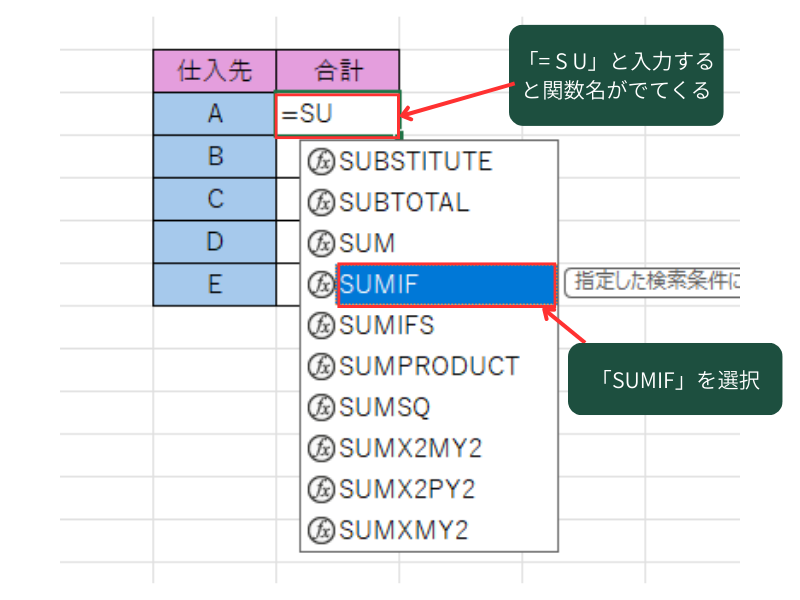The image size is (800, 600).
Task: Click the 合計 header cell
Action: tap(338, 71)
